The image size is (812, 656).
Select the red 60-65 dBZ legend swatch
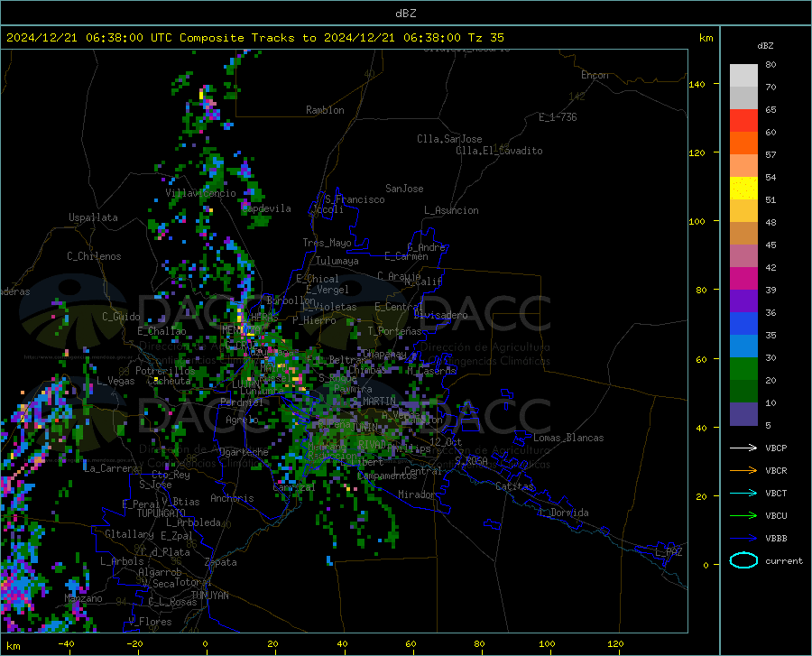click(743, 121)
